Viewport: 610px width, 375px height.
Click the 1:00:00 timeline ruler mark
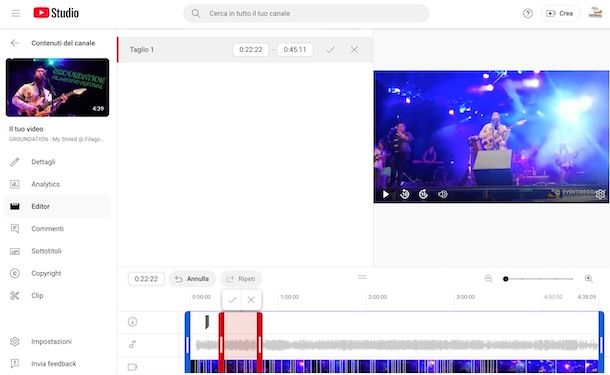pyautogui.click(x=289, y=297)
